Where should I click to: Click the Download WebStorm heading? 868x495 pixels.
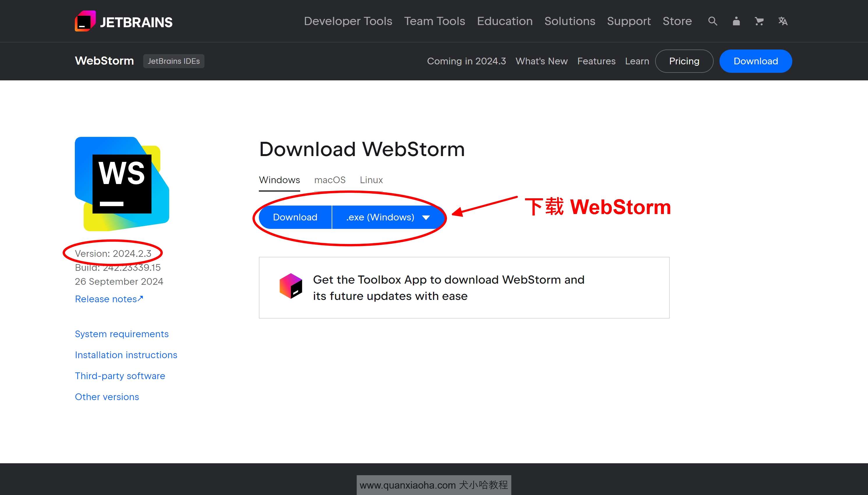(x=362, y=150)
